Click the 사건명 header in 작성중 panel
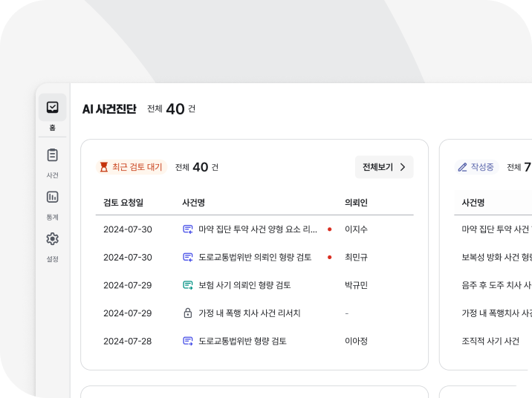This screenshot has height=398, width=532. tap(473, 203)
